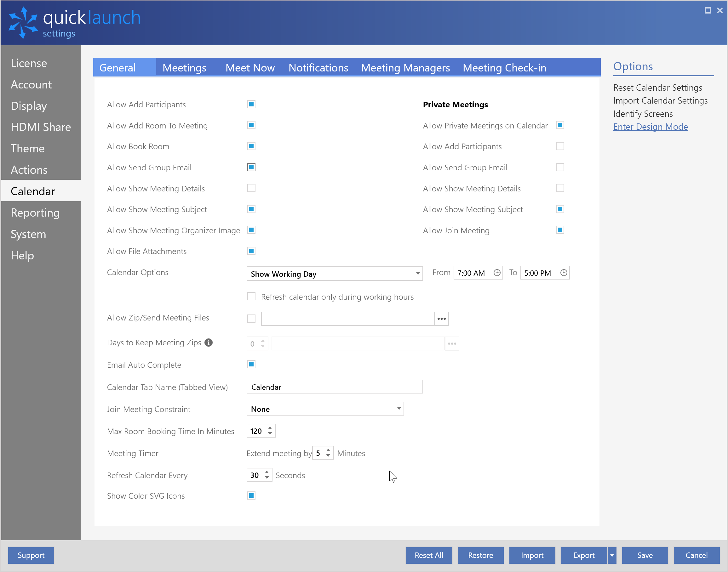
Task: Open the Reporting section in sidebar
Action: pyautogui.click(x=35, y=213)
